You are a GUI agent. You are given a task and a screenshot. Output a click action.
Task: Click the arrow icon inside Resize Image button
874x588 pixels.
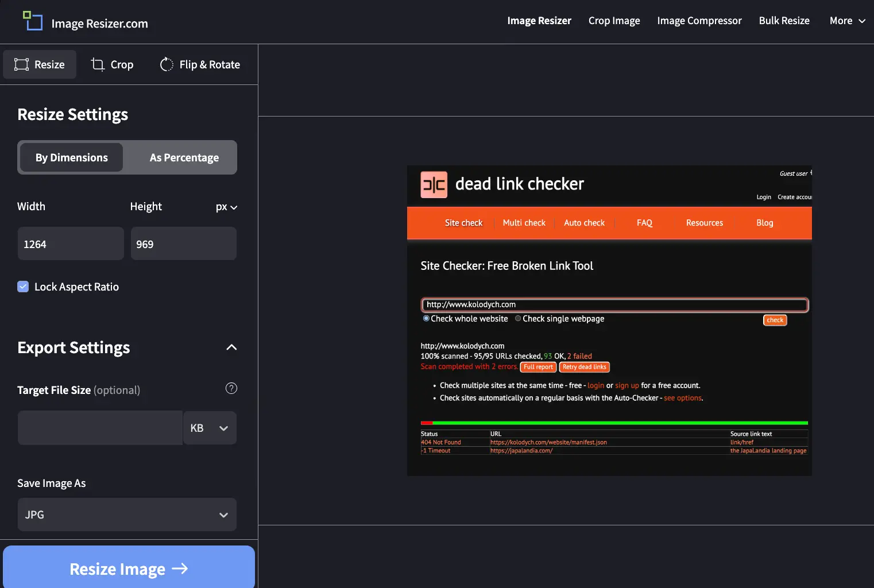point(180,568)
